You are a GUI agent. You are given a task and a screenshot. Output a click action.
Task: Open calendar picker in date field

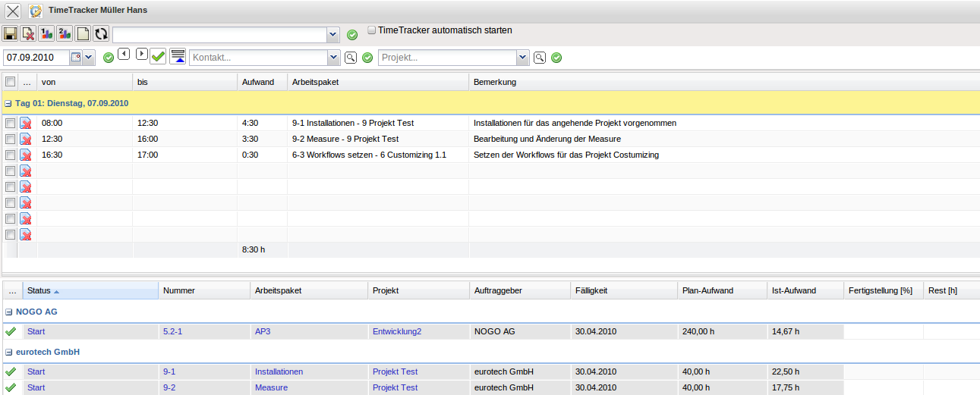click(76, 58)
